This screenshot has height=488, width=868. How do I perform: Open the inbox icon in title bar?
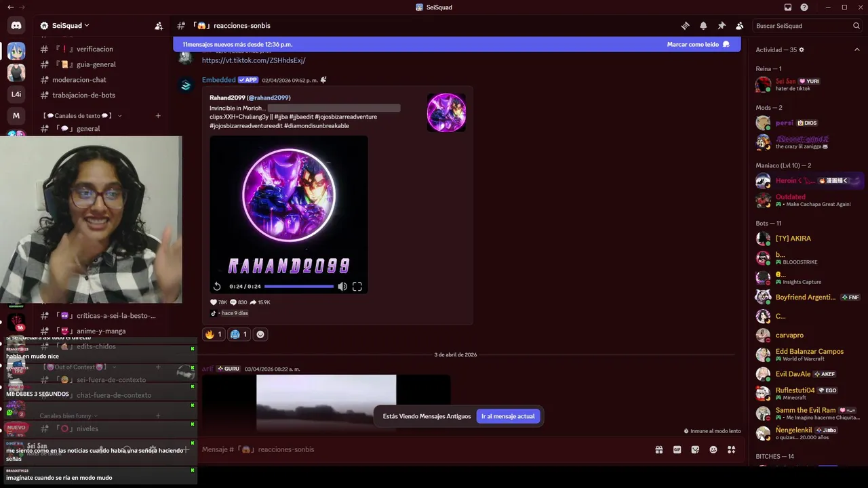coord(788,7)
